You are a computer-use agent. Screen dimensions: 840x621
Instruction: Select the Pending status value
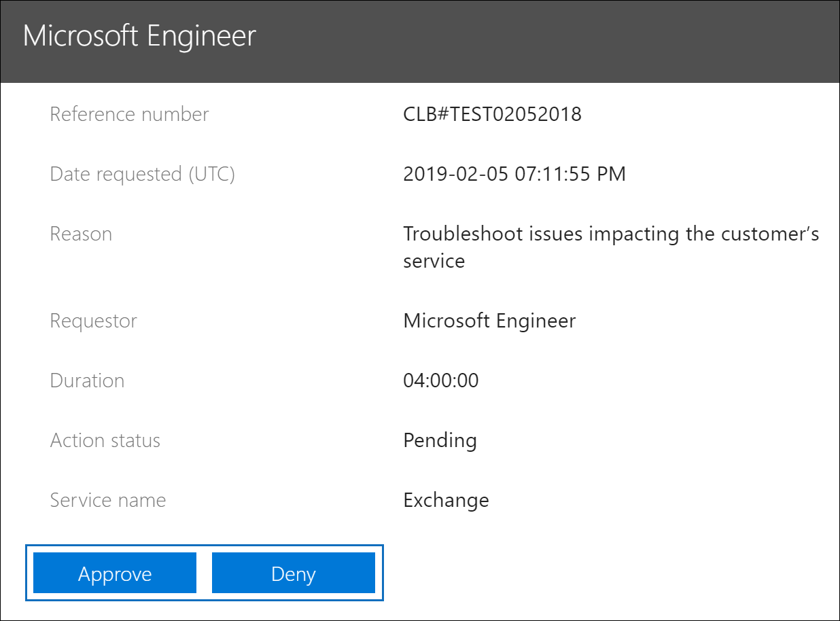[x=440, y=440]
